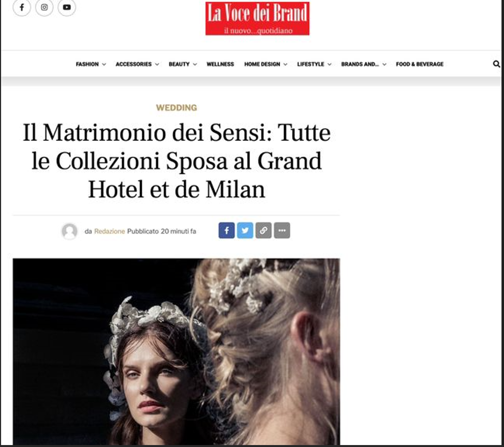Go to Food & Beverage menu item
This screenshot has height=447, width=504.
coord(420,64)
